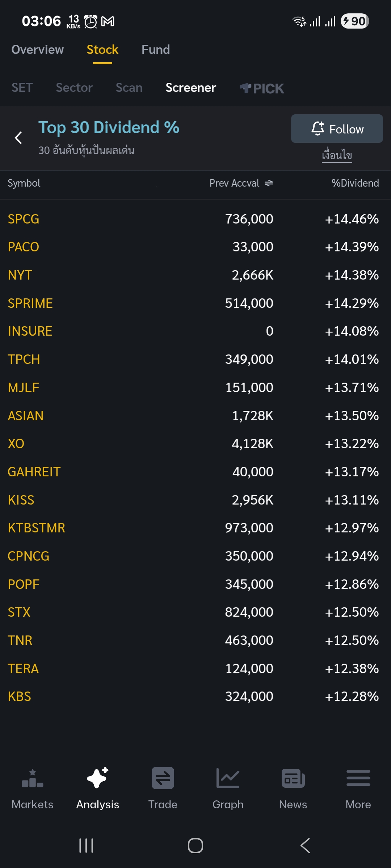Open the More hamburger menu icon
The width and height of the screenshot is (391, 868).
(x=358, y=778)
